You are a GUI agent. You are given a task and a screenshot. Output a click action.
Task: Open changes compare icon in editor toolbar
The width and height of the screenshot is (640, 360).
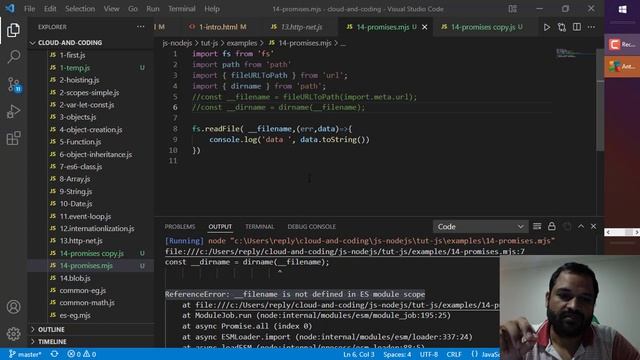(x=562, y=27)
